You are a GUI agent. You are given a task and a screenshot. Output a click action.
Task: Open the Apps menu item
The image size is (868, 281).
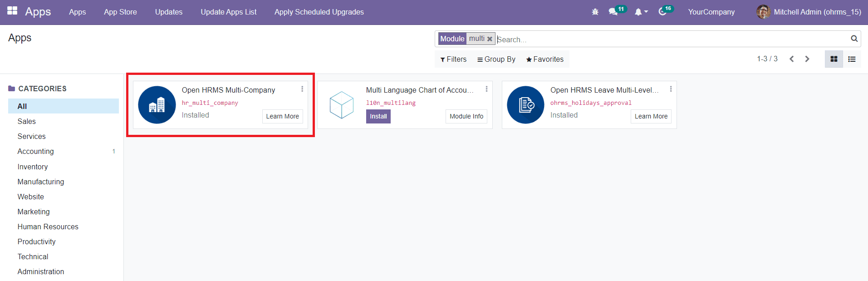coord(78,12)
